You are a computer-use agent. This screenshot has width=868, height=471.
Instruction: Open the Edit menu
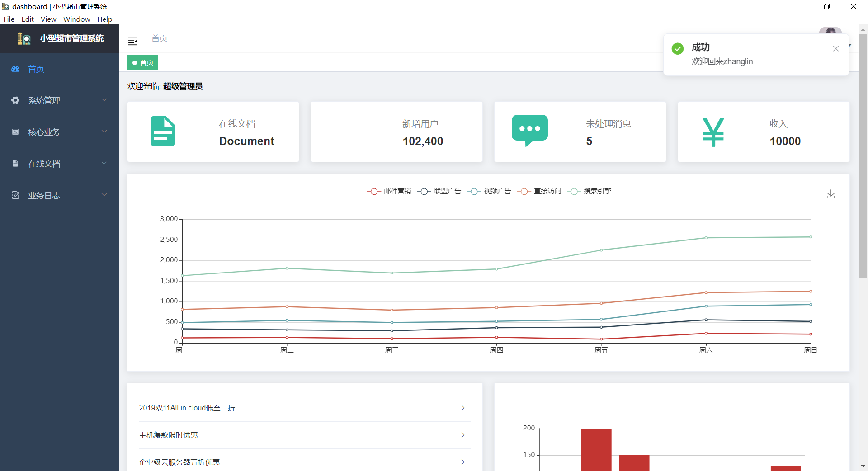coord(28,19)
